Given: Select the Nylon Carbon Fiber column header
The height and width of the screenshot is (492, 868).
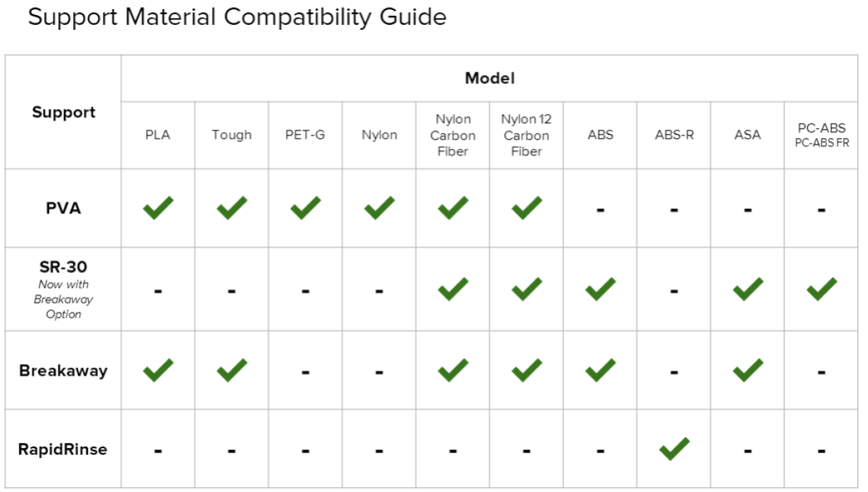Looking at the screenshot, I should tap(453, 135).
